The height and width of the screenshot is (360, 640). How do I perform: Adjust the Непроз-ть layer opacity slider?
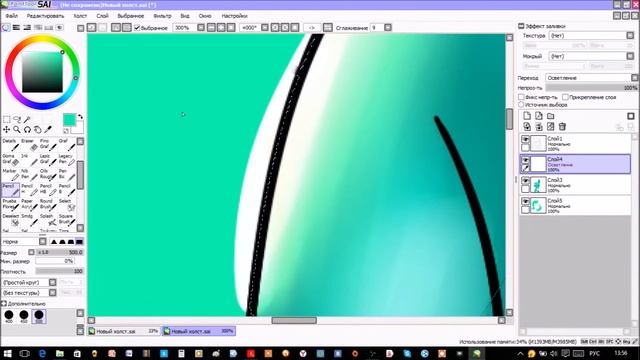(x=591, y=88)
